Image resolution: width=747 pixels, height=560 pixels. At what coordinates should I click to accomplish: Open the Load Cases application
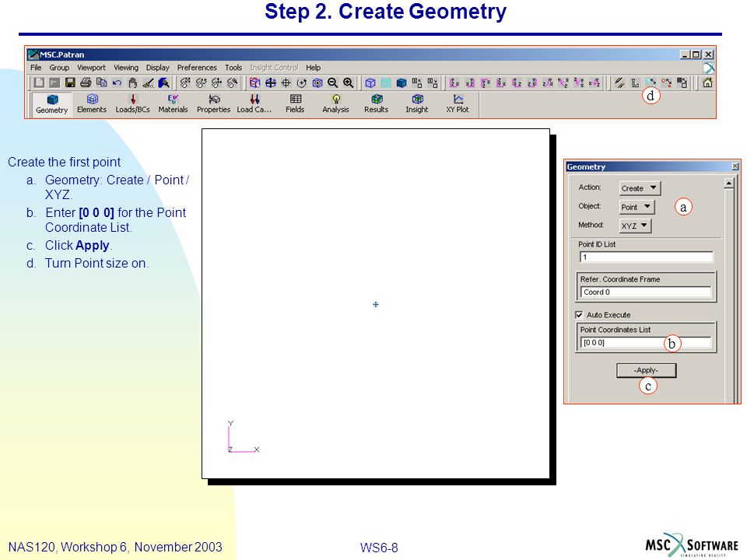point(254,103)
